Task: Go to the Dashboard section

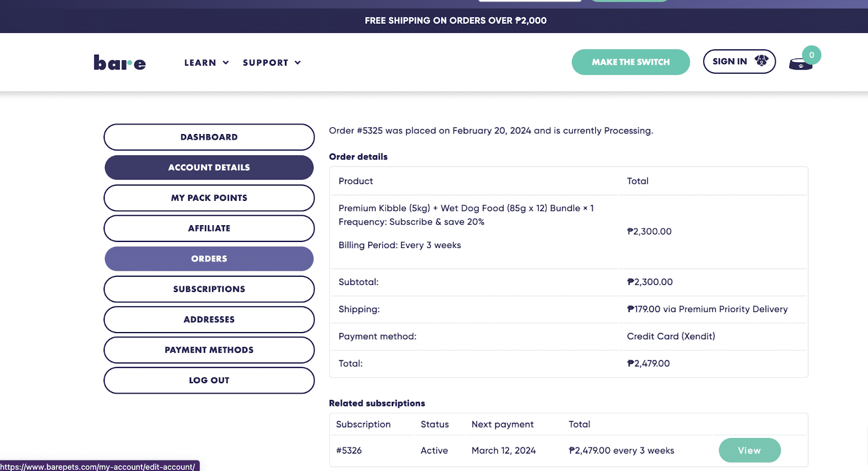Action: [209, 137]
